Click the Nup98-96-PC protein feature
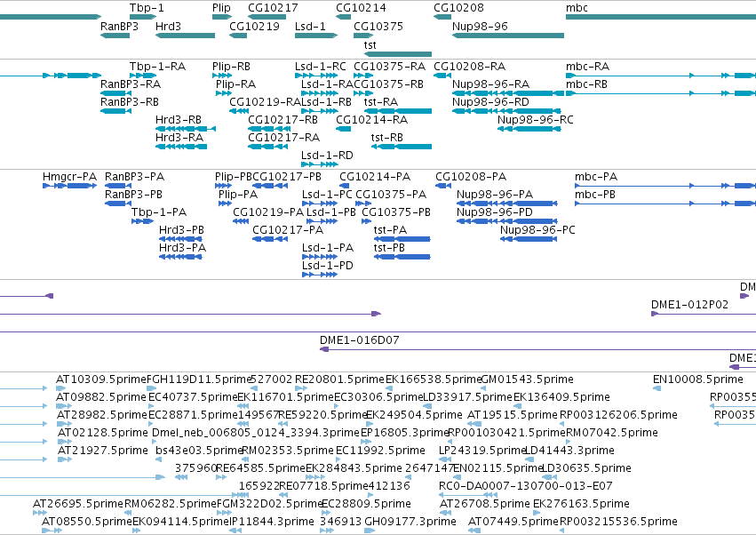Image resolution: width=756 pixels, height=535 pixels. 529,239
